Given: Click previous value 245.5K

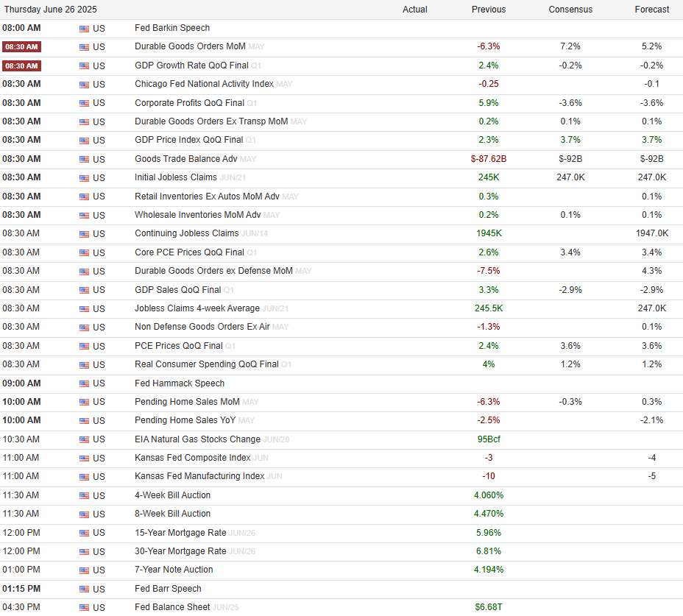Looking at the screenshot, I should pos(489,308).
